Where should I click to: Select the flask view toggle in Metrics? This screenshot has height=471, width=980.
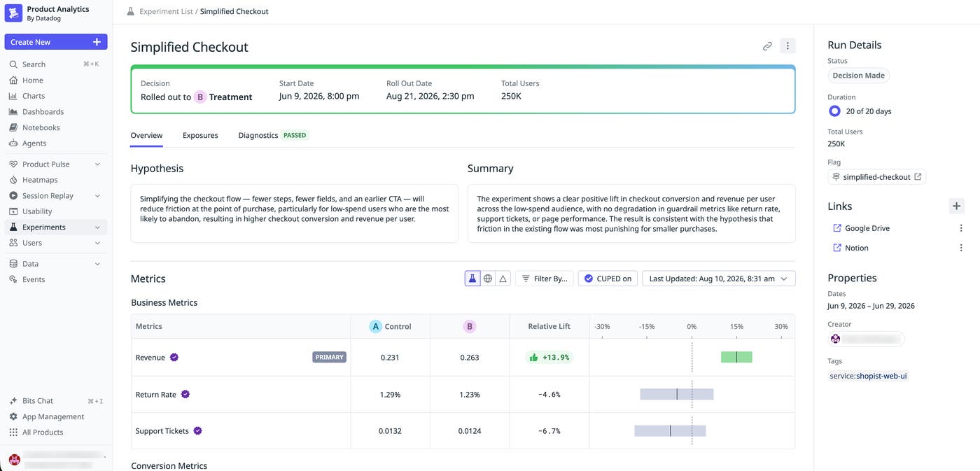(x=472, y=279)
